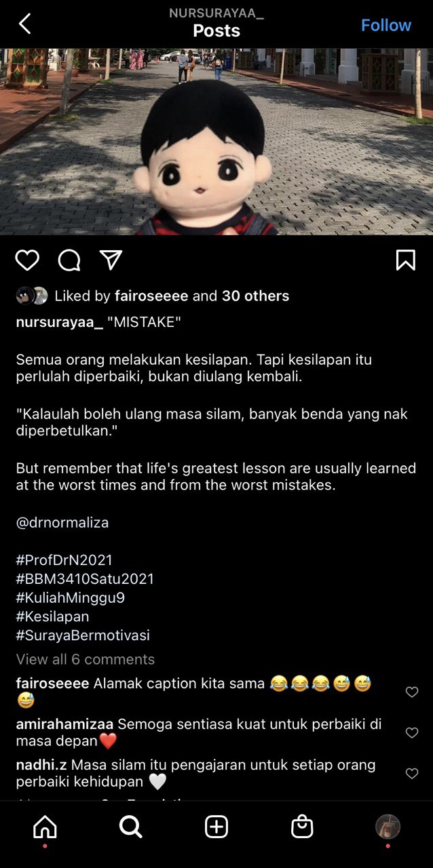This screenshot has height=868, width=433.
Task: Like the post with the heart icon
Action: [27, 260]
